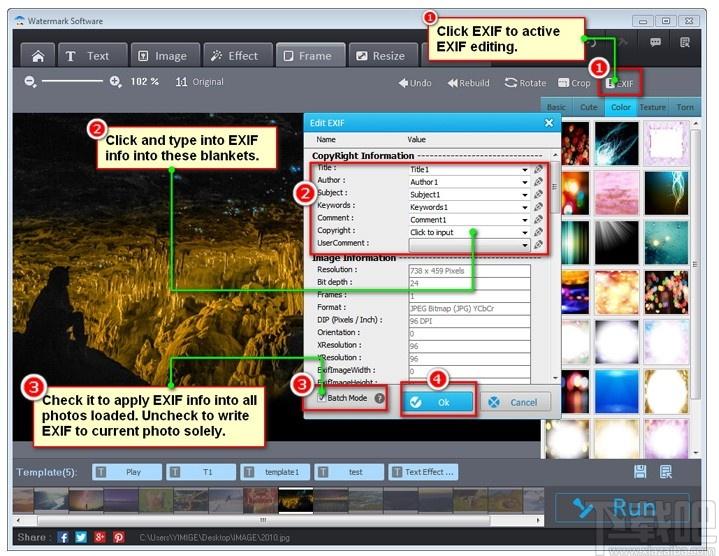This screenshot has height=556, width=719.
Task: Click the Home icon in the top toolbar
Action: pyautogui.click(x=37, y=56)
